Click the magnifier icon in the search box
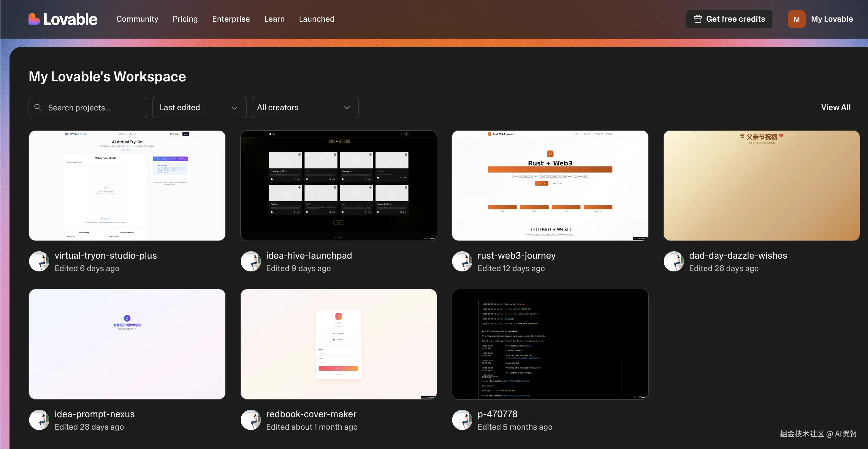 coord(38,107)
